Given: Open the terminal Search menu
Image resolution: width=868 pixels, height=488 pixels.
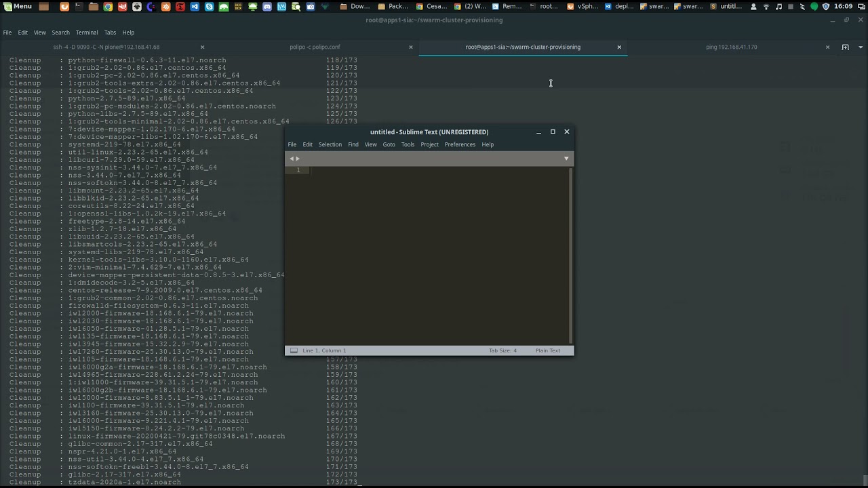Looking at the screenshot, I should coord(60,33).
